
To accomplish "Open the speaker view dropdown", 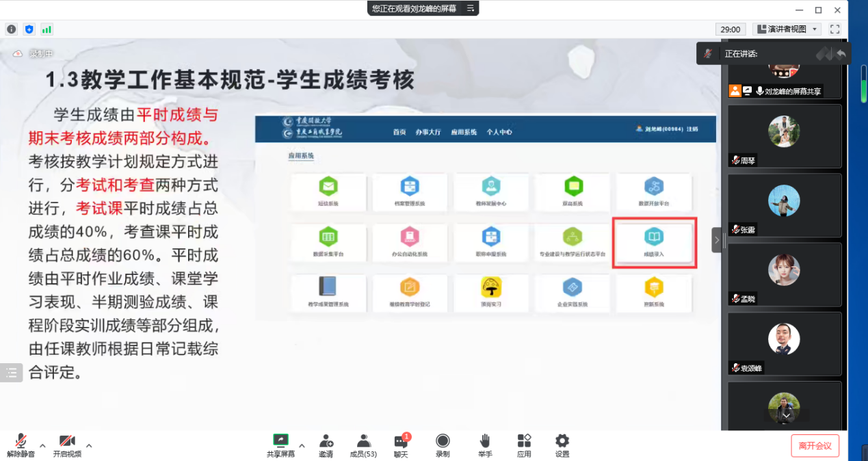I will click(x=788, y=29).
